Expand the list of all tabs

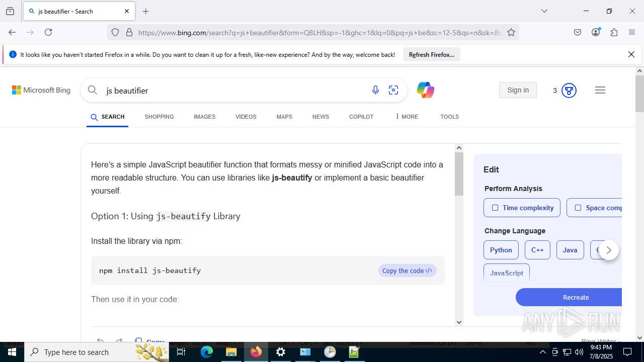[x=544, y=11]
